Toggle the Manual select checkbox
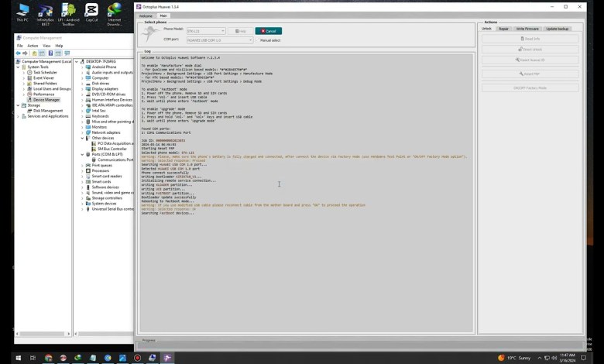604x364 pixels. (257, 39)
